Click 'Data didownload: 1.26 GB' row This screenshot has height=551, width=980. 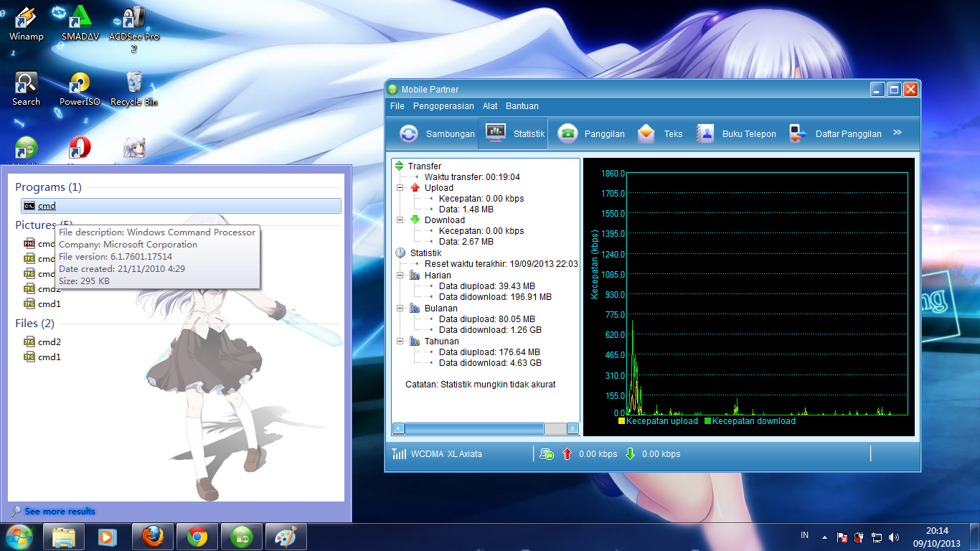(x=490, y=330)
